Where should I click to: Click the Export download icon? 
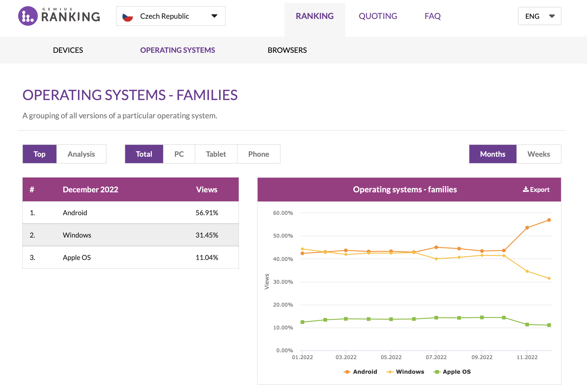click(526, 190)
